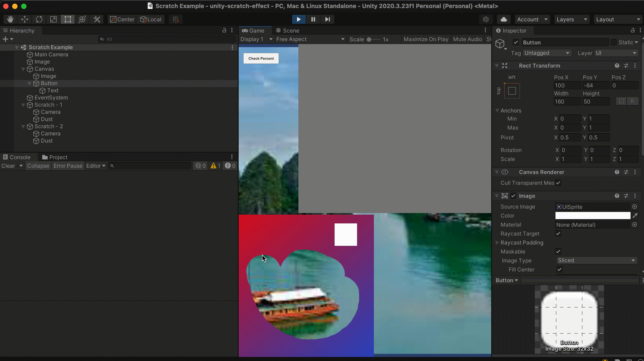
Task: Select the Rotate tool
Action: click(39, 19)
